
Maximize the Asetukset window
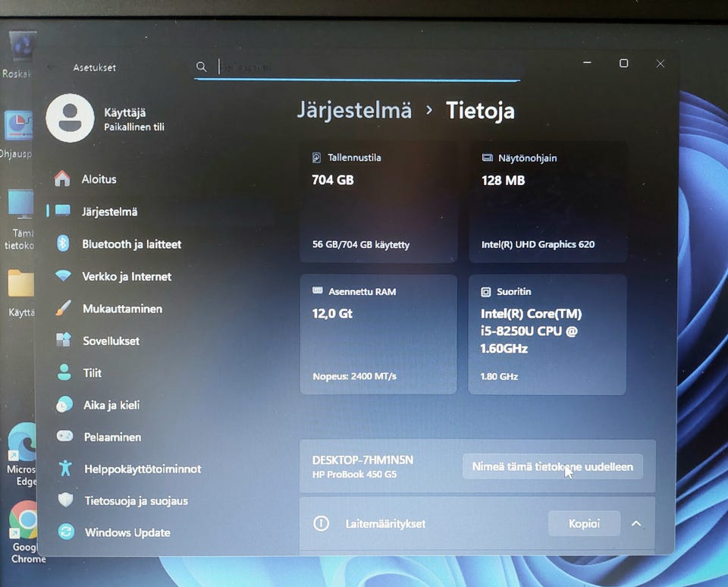(624, 63)
